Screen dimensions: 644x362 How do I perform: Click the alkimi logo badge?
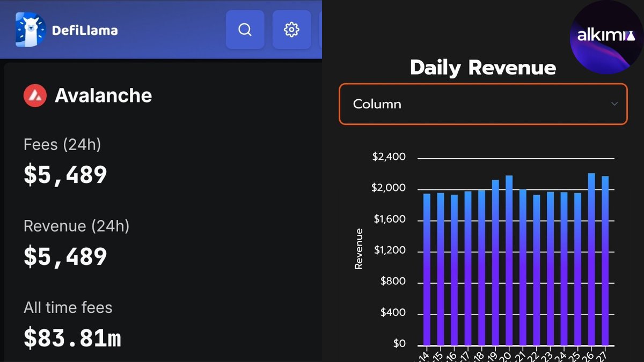(605, 36)
